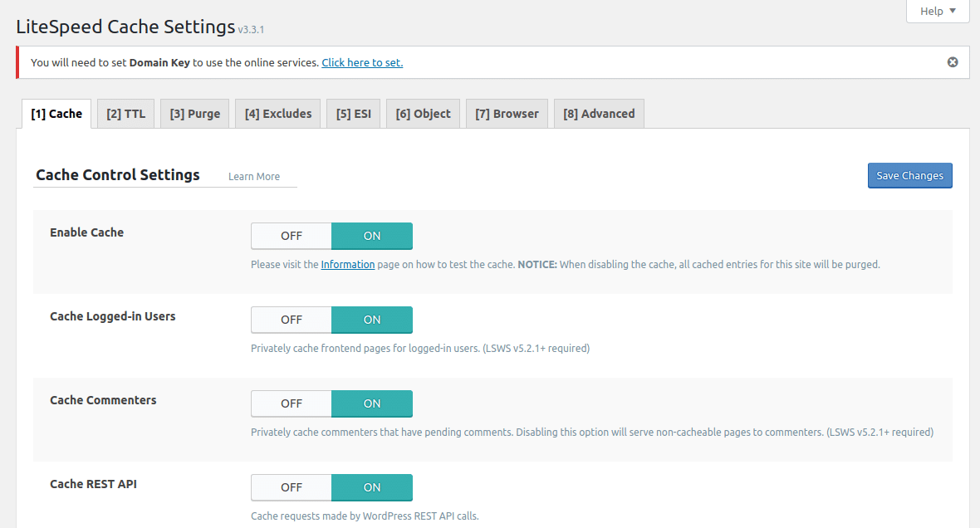Set Cache Logged-in Users to ON
980x528 pixels.
pos(372,320)
